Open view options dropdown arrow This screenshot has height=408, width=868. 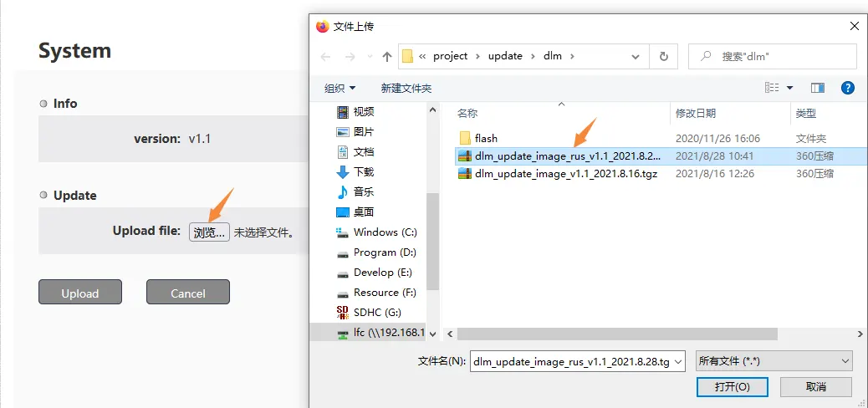(x=790, y=88)
